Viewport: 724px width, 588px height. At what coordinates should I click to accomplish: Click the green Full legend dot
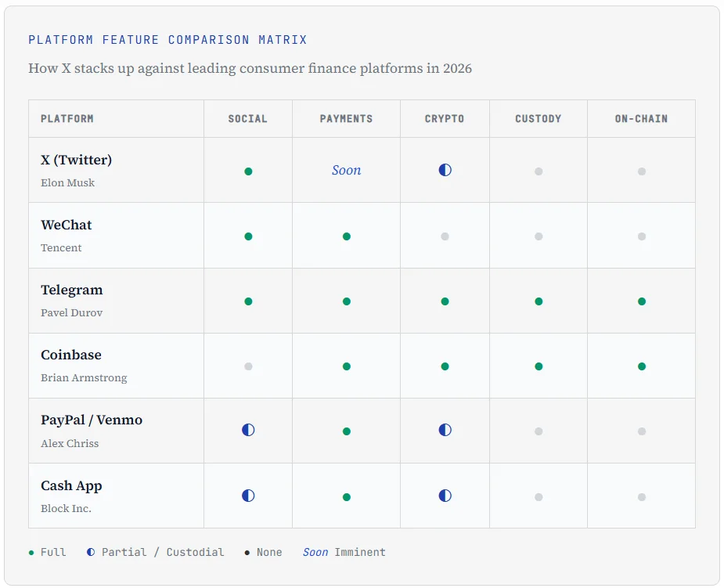31,553
